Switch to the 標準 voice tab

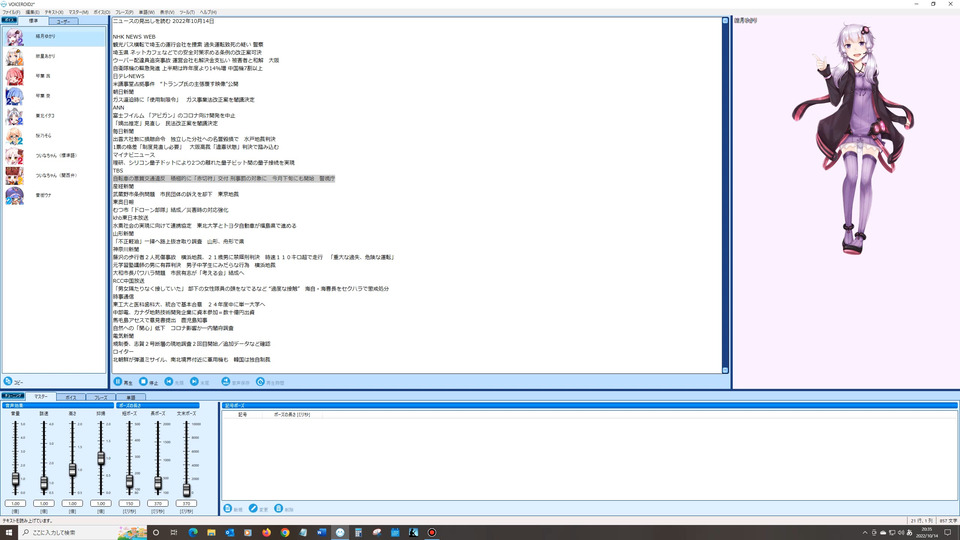coord(33,21)
